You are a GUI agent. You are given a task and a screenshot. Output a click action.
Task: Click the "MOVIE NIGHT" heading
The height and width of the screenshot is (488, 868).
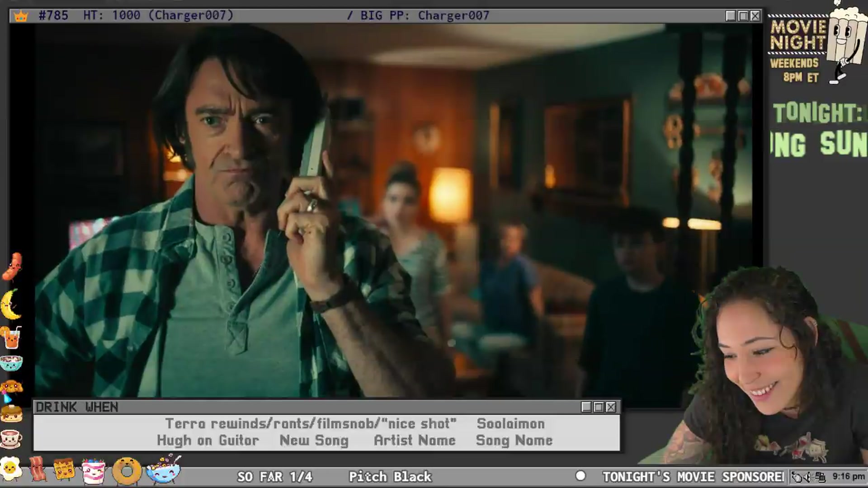[798, 35]
